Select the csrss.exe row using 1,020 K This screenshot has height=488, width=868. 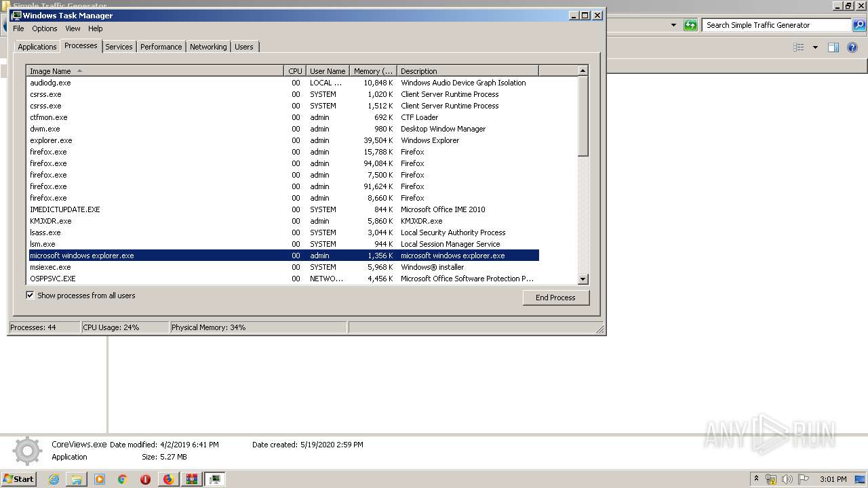click(283, 94)
